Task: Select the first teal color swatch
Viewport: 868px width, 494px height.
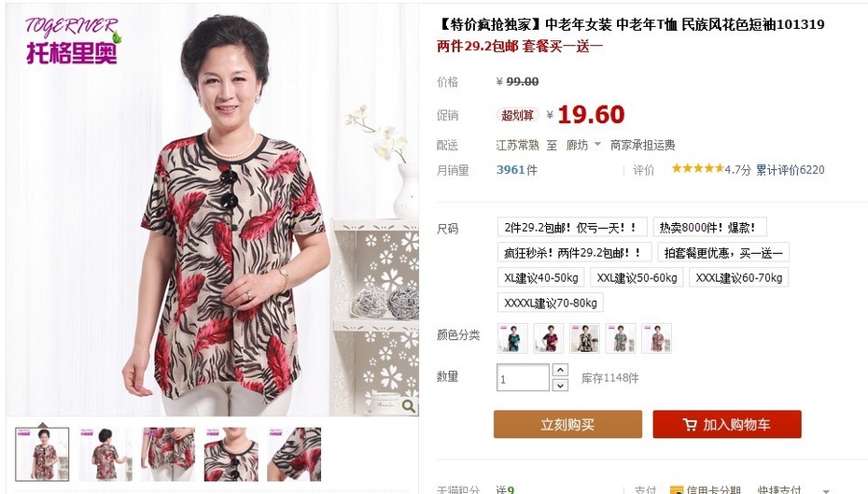Action: (x=512, y=338)
